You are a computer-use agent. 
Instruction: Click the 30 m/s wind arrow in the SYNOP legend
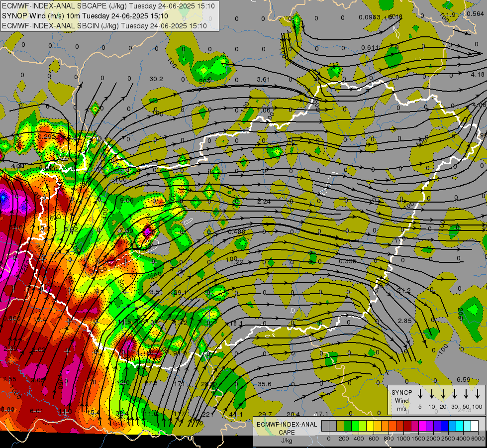click(455, 394)
